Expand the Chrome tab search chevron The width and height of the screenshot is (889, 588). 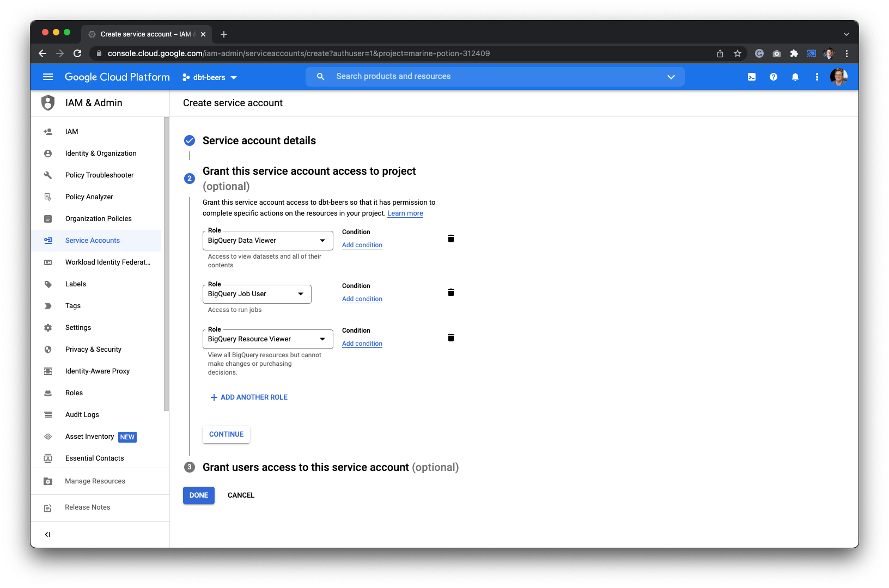[x=847, y=34]
